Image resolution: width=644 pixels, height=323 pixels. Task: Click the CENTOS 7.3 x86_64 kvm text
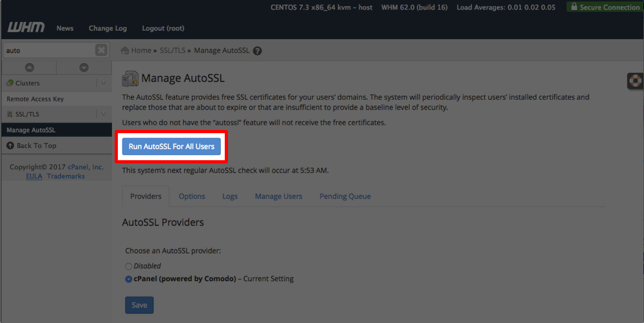[x=321, y=7]
